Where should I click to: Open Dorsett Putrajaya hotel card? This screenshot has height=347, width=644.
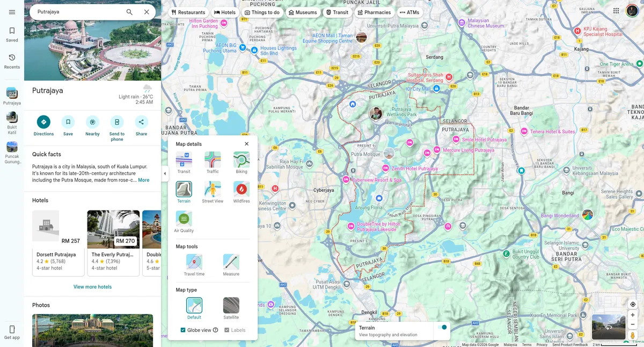tap(58, 243)
